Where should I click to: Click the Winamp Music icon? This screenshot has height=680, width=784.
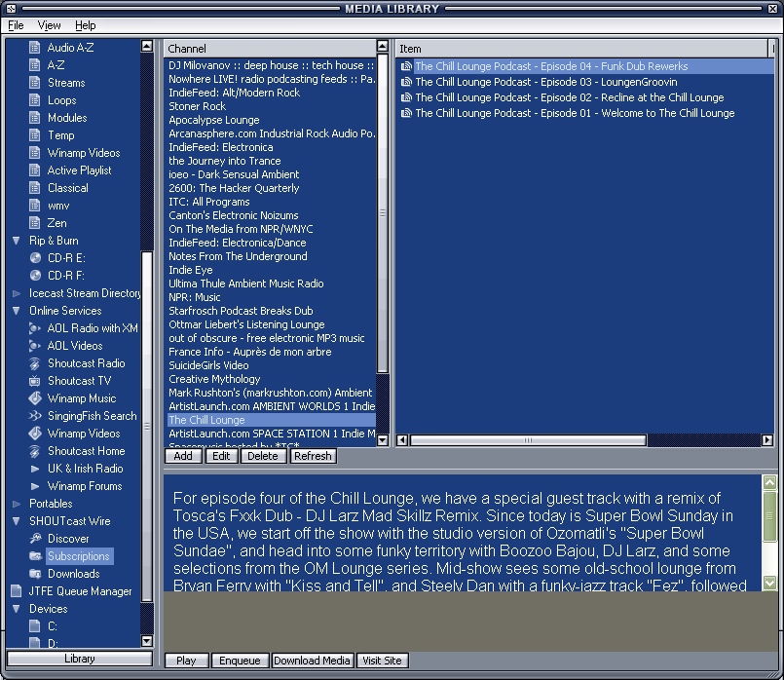pos(34,398)
